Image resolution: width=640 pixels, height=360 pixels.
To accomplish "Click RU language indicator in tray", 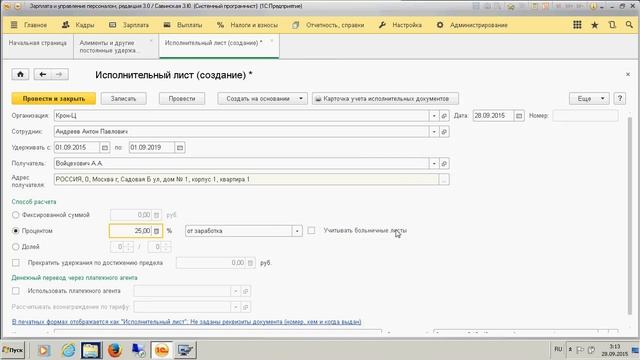I will (x=558, y=349).
